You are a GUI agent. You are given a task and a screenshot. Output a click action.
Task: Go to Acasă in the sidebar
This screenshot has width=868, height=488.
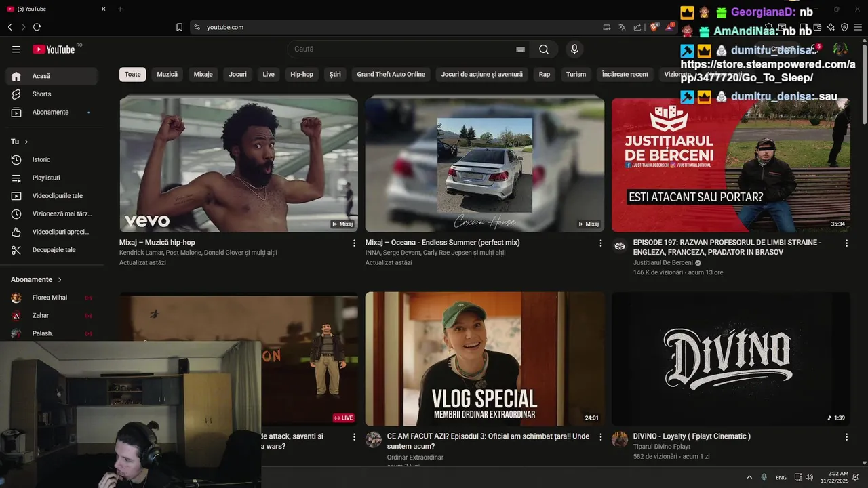click(x=51, y=76)
